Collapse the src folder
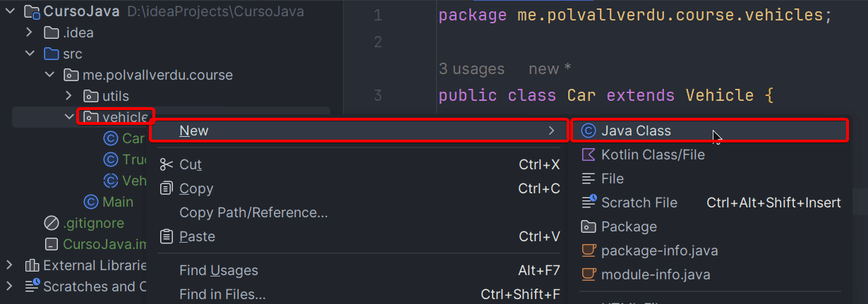 coord(29,54)
